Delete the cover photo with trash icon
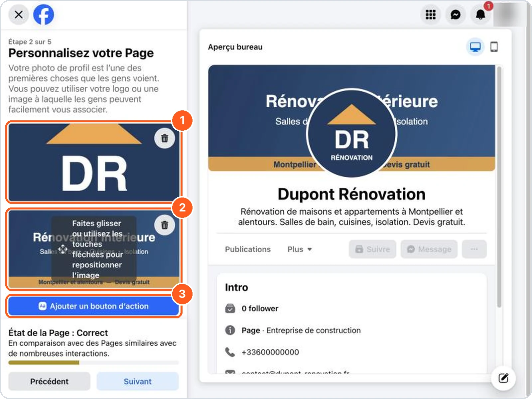Screen dimensions: 532x399 pyautogui.click(x=165, y=225)
